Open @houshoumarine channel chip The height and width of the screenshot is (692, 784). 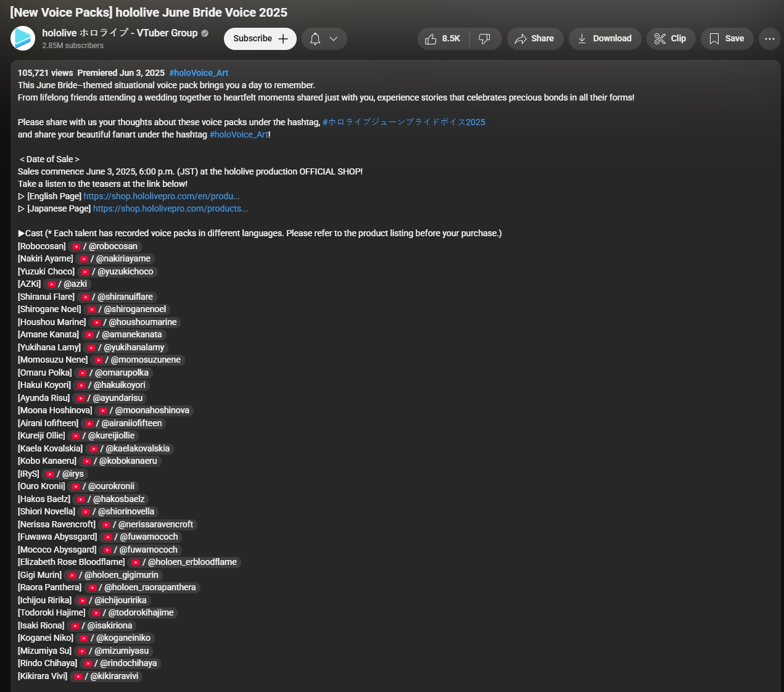coord(134,322)
